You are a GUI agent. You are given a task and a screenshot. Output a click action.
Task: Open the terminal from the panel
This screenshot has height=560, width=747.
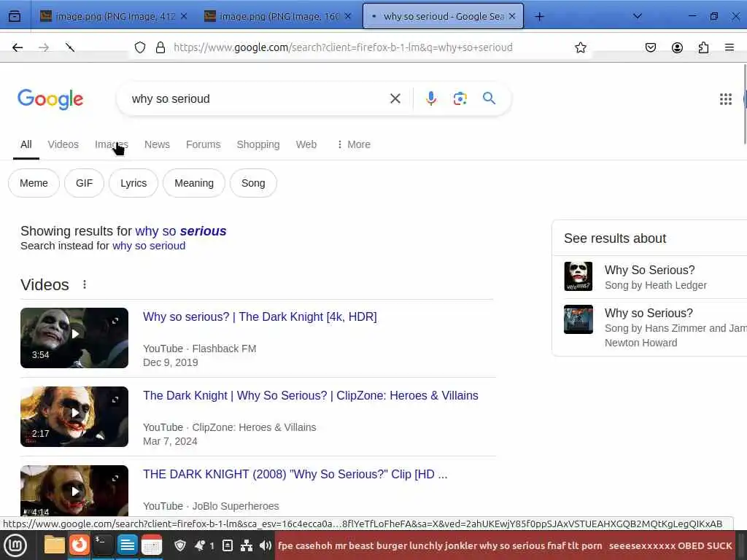click(x=102, y=545)
